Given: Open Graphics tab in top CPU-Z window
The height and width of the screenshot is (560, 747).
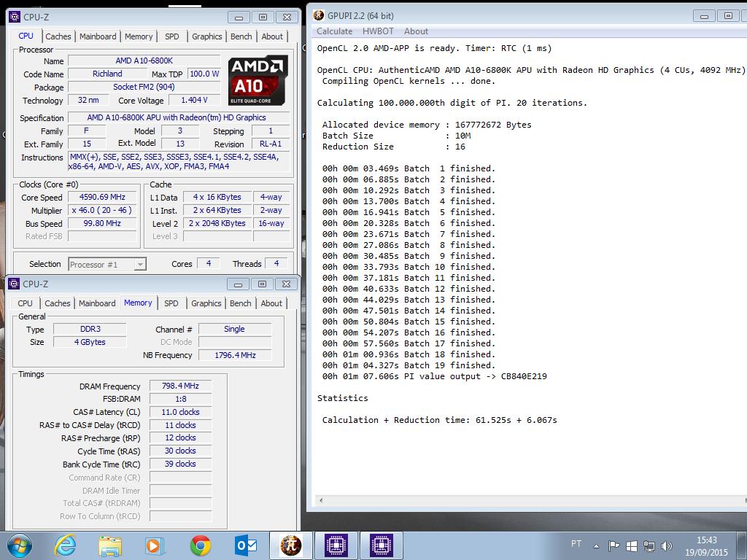Looking at the screenshot, I should pos(206,36).
